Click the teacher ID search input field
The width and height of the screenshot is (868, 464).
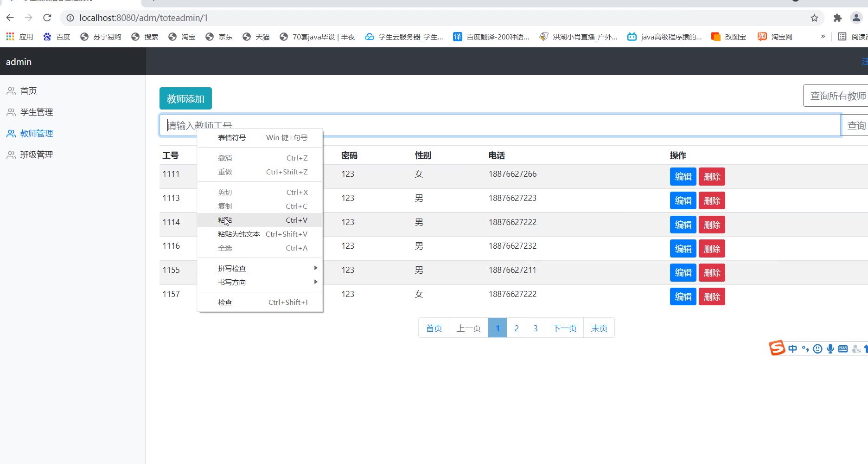(510, 125)
